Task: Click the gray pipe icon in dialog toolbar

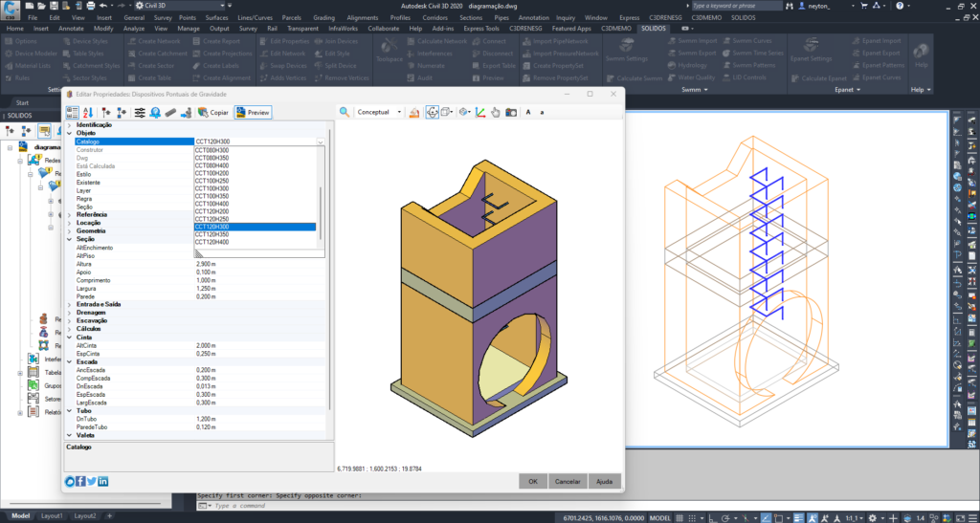Action: pos(170,112)
